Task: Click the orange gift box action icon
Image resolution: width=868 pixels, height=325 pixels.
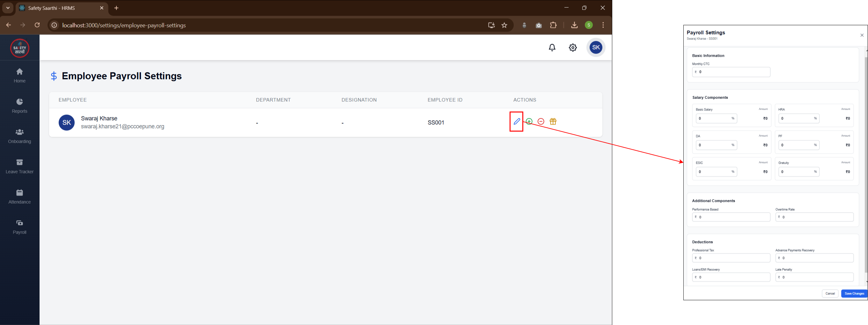Action: pos(553,122)
